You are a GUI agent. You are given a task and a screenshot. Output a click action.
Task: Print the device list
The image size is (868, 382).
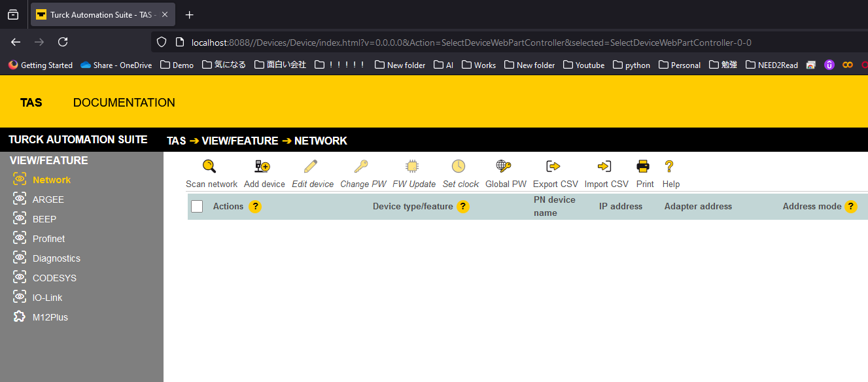click(644, 174)
